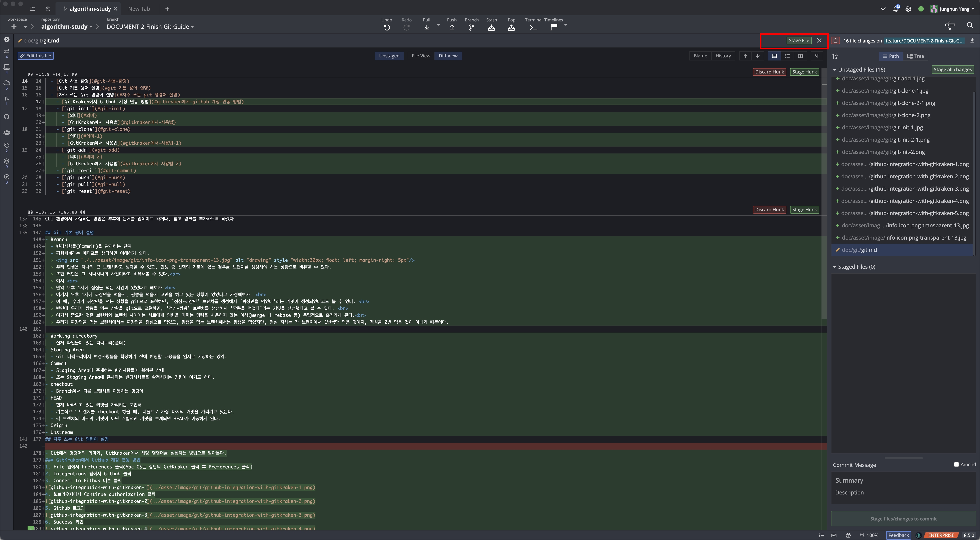Open the Teams people icon in sidebar

7,132
